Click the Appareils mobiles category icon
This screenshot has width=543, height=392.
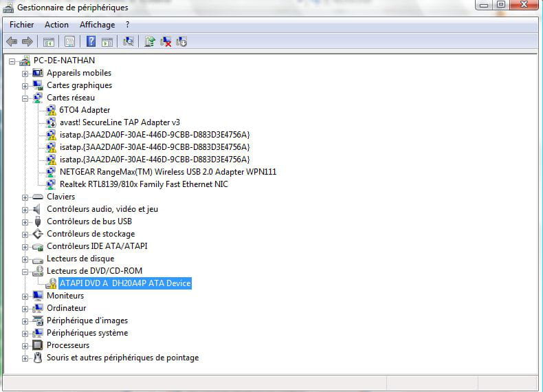click(37, 73)
